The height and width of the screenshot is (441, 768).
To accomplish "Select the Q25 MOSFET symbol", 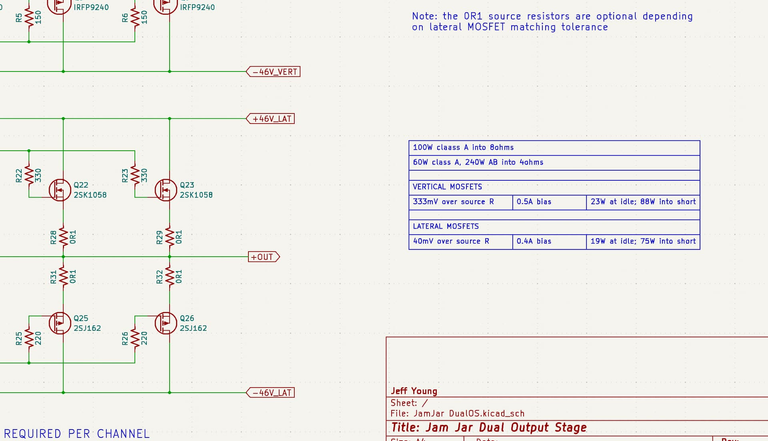I will [60, 323].
